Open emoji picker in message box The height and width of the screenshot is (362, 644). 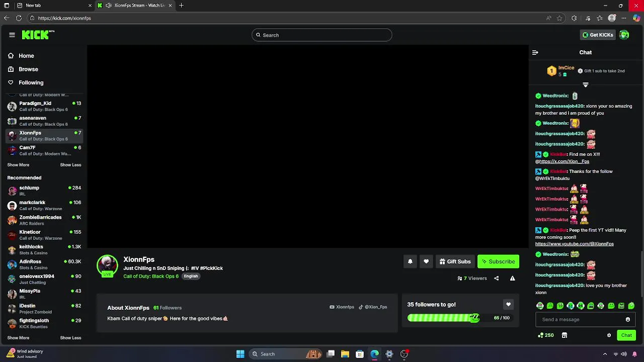click(628, 319)
